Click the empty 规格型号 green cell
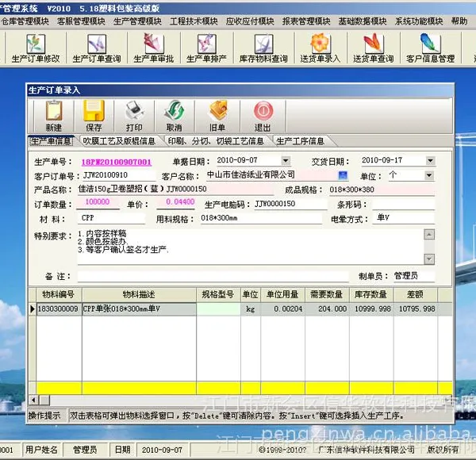The width and height of the screenshot is (476, 460). (219, 309)
